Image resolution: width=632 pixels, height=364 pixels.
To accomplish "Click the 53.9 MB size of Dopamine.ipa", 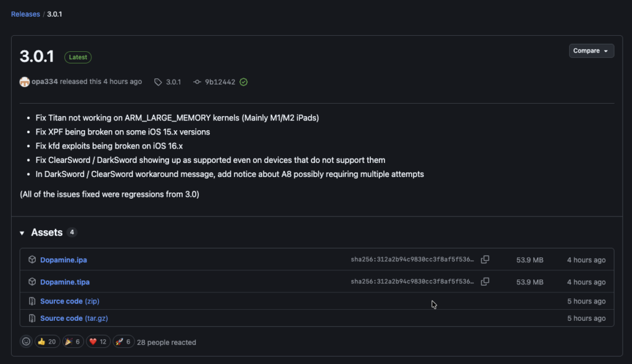I will [530, 260].
